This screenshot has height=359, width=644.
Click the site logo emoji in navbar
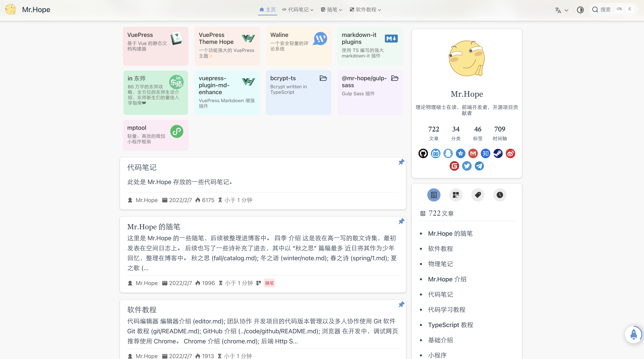[10, 10]
